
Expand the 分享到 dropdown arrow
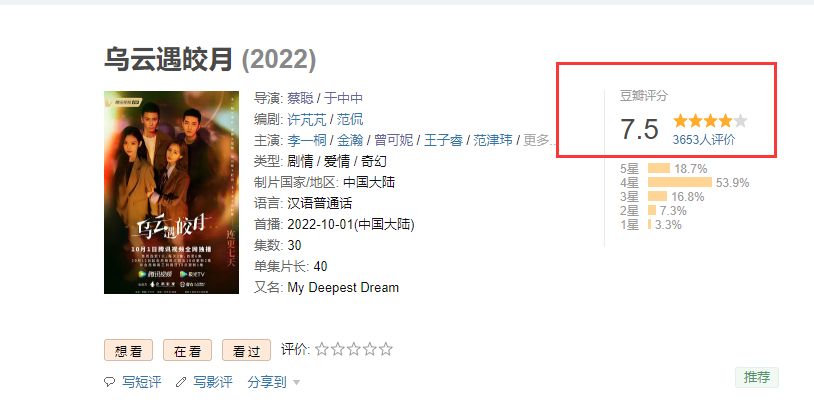click(x=296, y=383)
